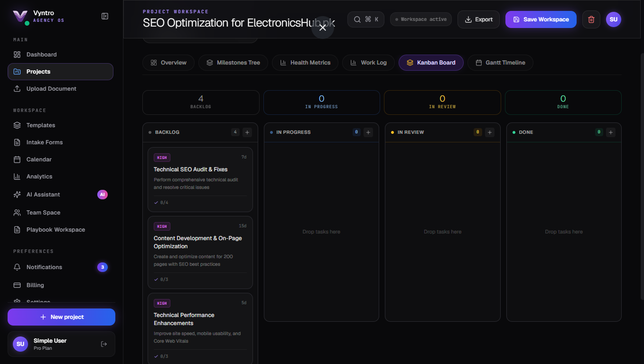Start a New project
The image size is (644, 364).
point(61,317)
